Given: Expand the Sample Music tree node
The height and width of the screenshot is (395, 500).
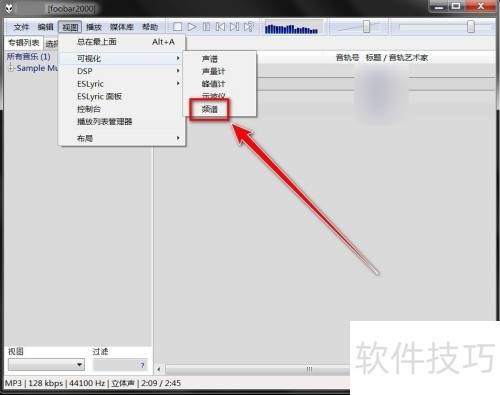Looking at the screenshot, I should tap(11, 68).
